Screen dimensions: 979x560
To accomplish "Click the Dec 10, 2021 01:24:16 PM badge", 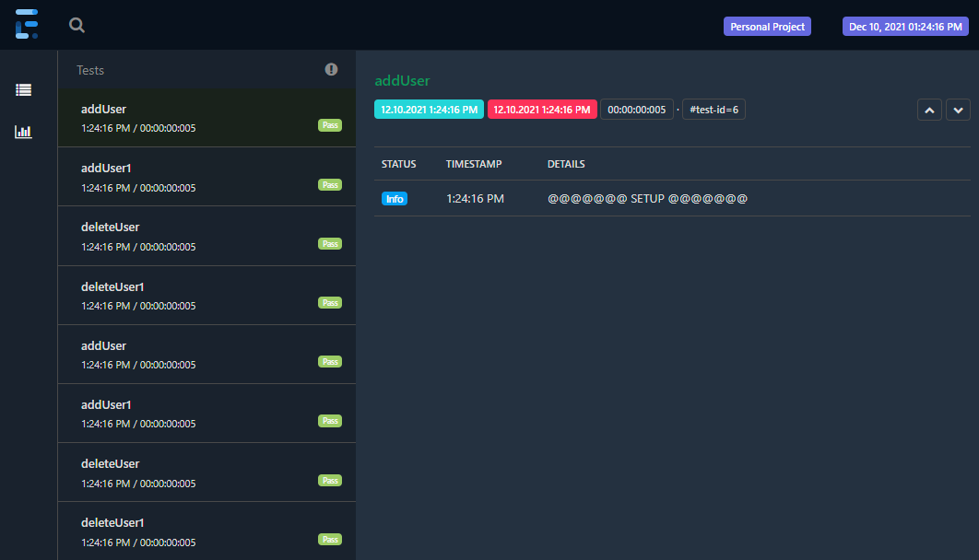I will tap(904, 27).
